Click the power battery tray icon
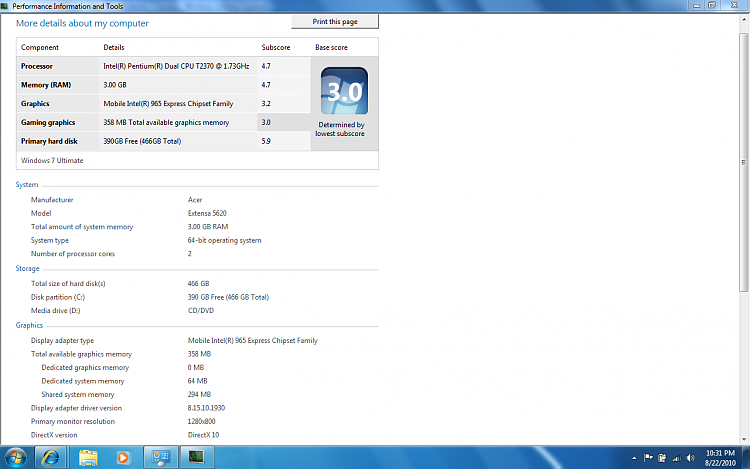 662,458
